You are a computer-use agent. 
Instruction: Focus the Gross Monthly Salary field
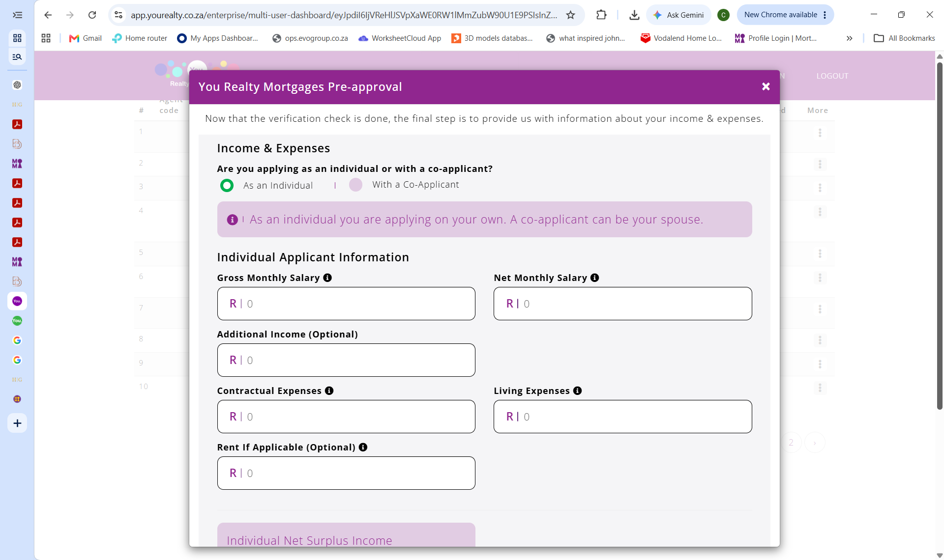346,304
